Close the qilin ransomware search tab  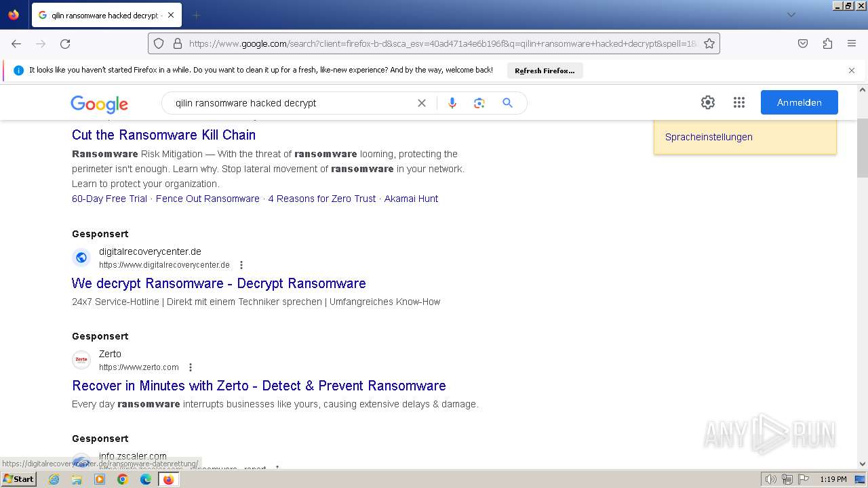click(170, 15)
